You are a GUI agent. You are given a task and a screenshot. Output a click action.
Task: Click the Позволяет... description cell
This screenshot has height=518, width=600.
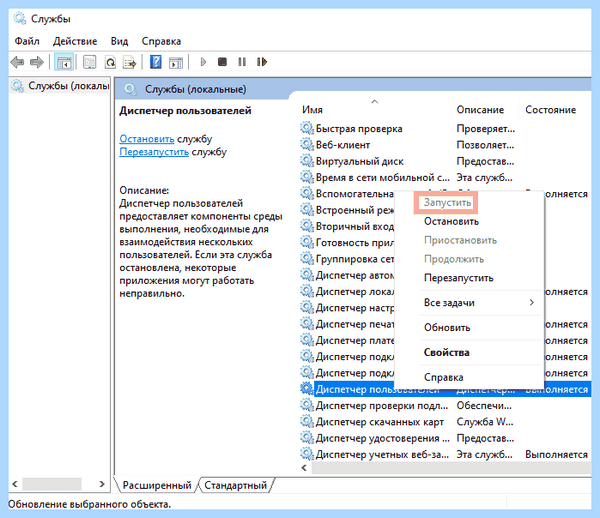point(485,145)
